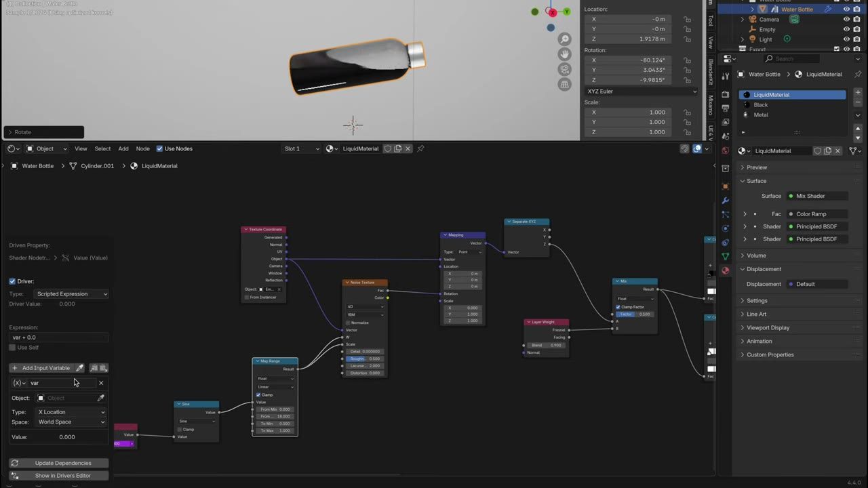The image size is (868, 488).
Task: Click the Update Dependencies button
Action: point(59,463)
